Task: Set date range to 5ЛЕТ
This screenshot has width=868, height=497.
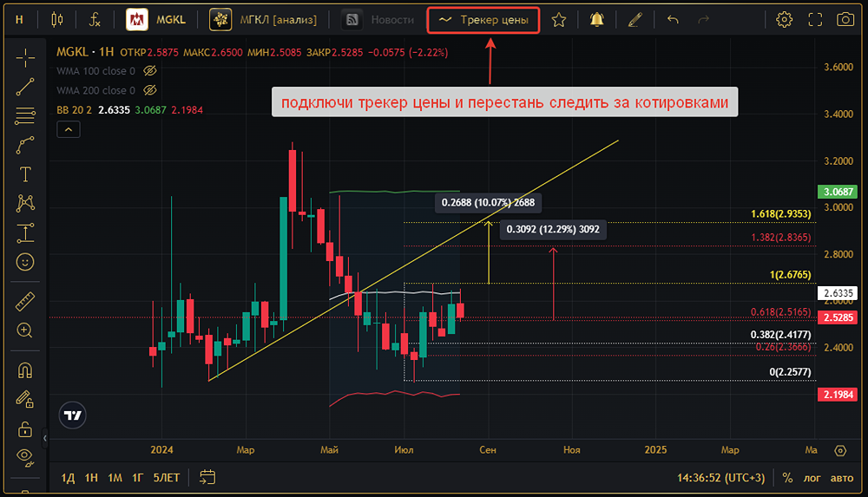Action: pyautogui.click(x=167, y=478)
